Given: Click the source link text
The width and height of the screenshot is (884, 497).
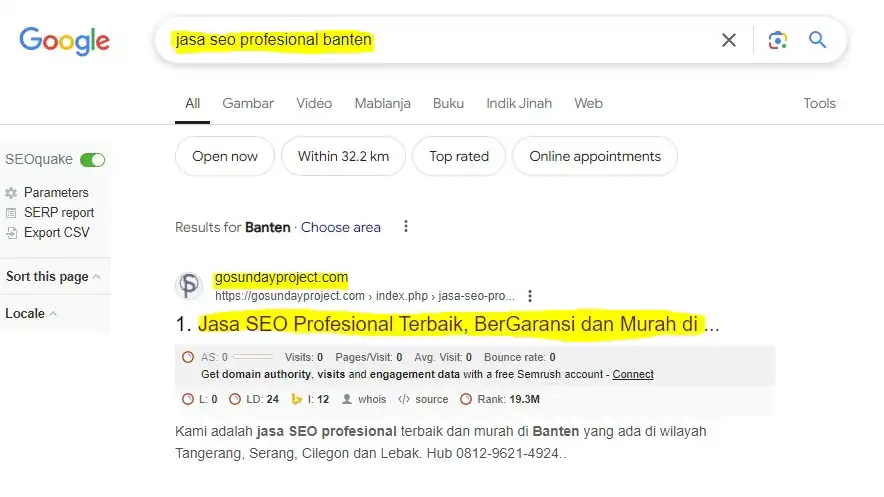Looking at the screenshot, I should point(431,400).
